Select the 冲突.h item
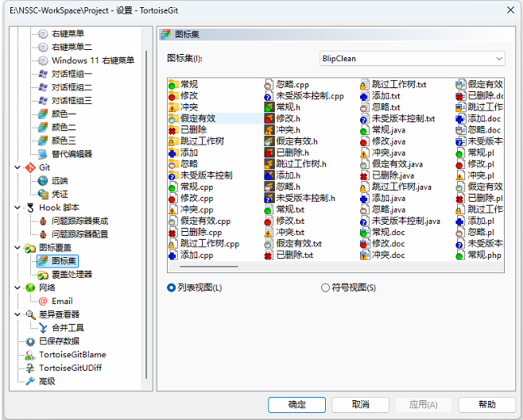523x420 pixels. pyautogui.click(x=282, y=130)
